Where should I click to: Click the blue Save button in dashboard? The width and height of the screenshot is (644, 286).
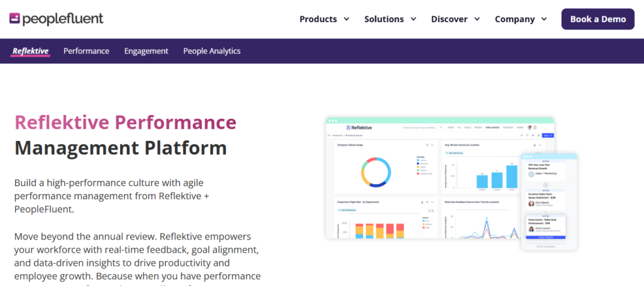pos(548,135)
